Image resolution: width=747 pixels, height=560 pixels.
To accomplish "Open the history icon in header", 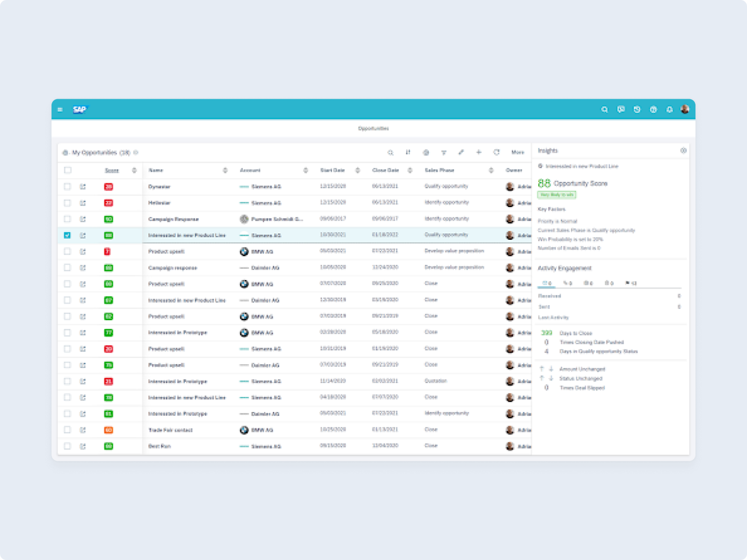I will pos(637,109).
